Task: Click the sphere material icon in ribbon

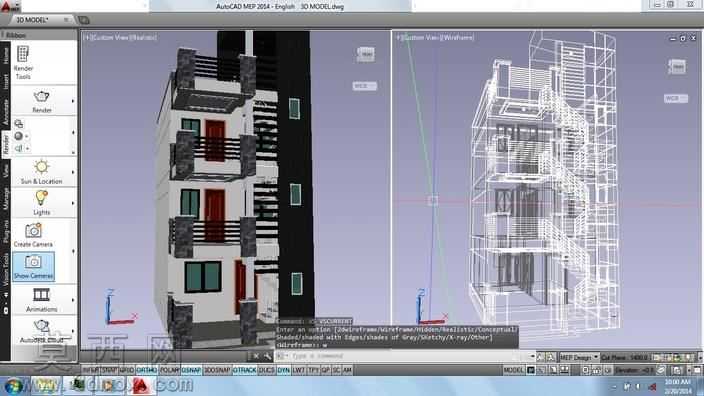Action: coord(18,136)
